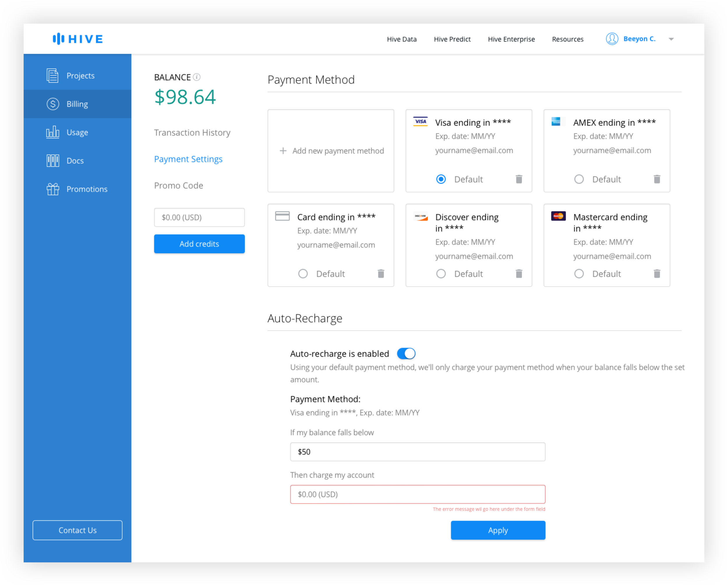Delete the AMEX card with trash icon

(657, 179)
